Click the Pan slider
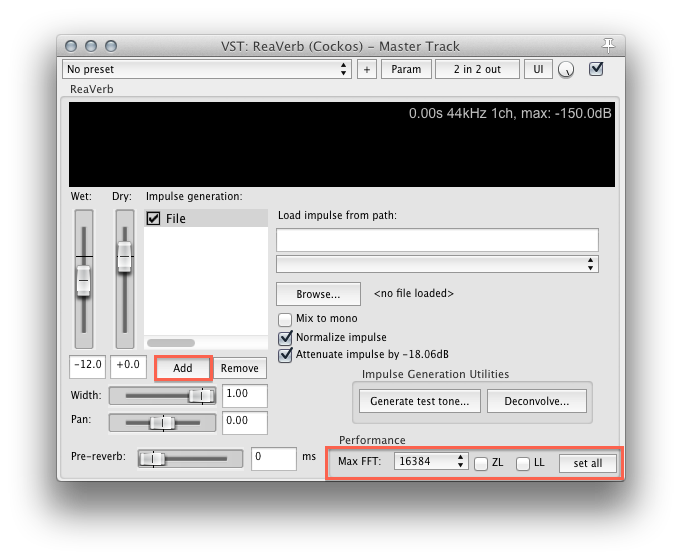The image size is (682, 560). tap(162, 423)
